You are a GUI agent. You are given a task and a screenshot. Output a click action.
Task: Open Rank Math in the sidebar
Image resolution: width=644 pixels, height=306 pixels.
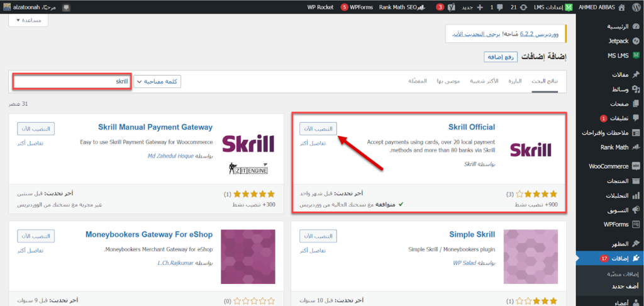pyautogui.click(x=614, y=147)
